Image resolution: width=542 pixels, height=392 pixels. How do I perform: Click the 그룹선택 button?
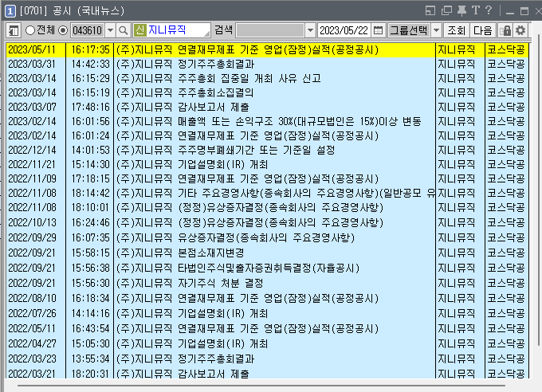[x=409, y=30]
